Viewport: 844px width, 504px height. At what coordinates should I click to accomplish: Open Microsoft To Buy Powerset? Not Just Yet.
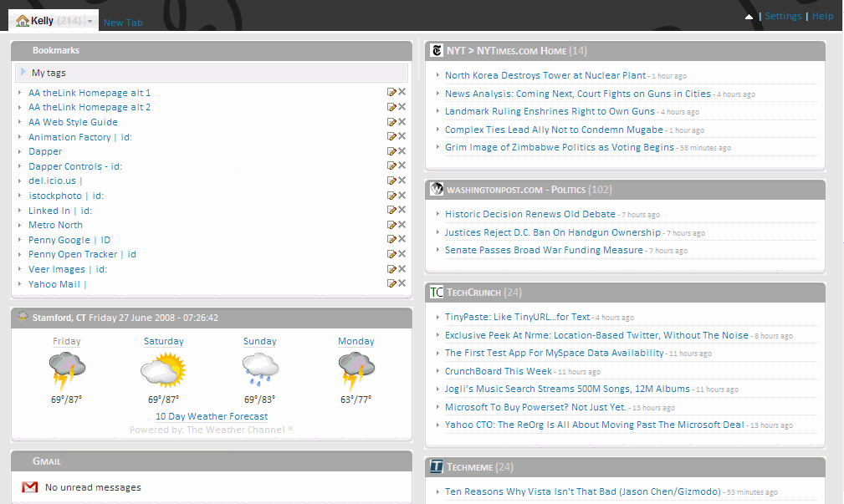click(x=535, y=407)
